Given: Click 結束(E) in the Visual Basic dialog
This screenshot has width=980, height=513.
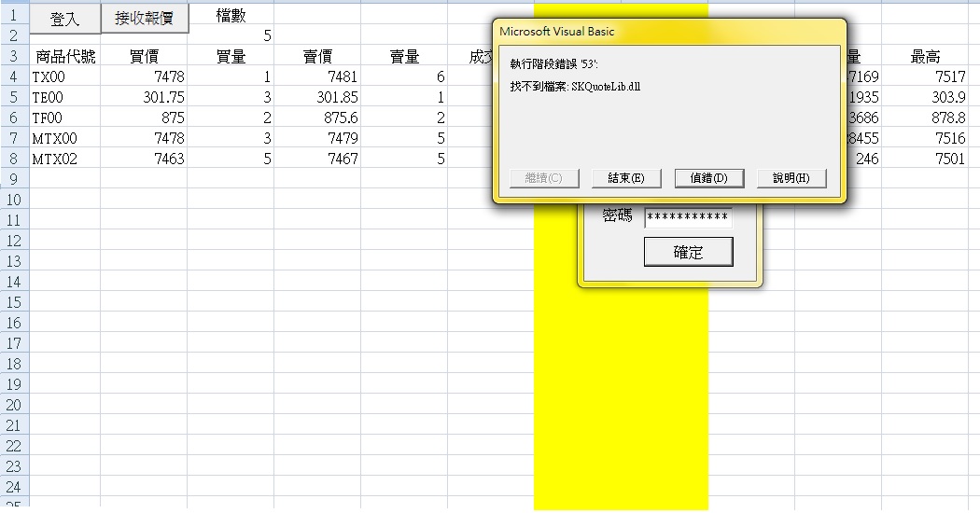Looking at the screenshot, I should 626,178.
